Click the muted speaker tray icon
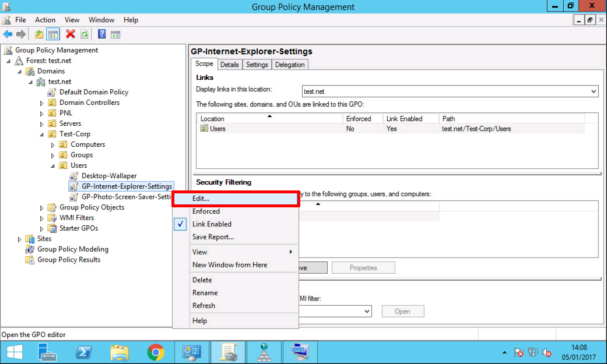Screen dimensions: 607x364 (546, 352)
